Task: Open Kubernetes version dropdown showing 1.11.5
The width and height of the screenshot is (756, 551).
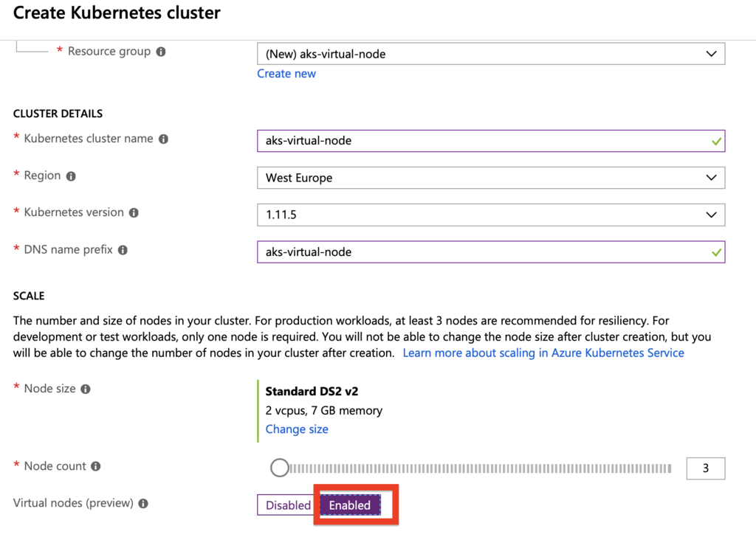Action: point(490,215)
